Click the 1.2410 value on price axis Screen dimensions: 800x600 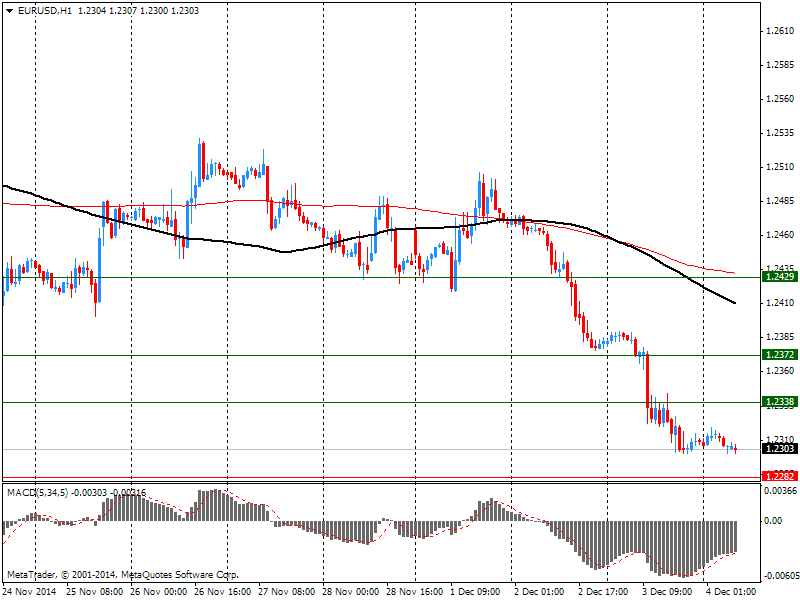pos(780,303)
